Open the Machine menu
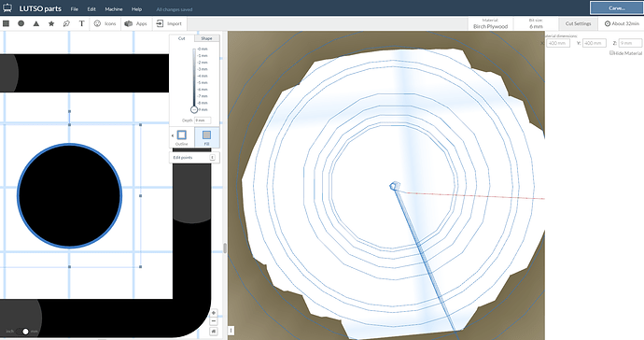This screenshot has width=644, height=340. (x=114, y=9)
